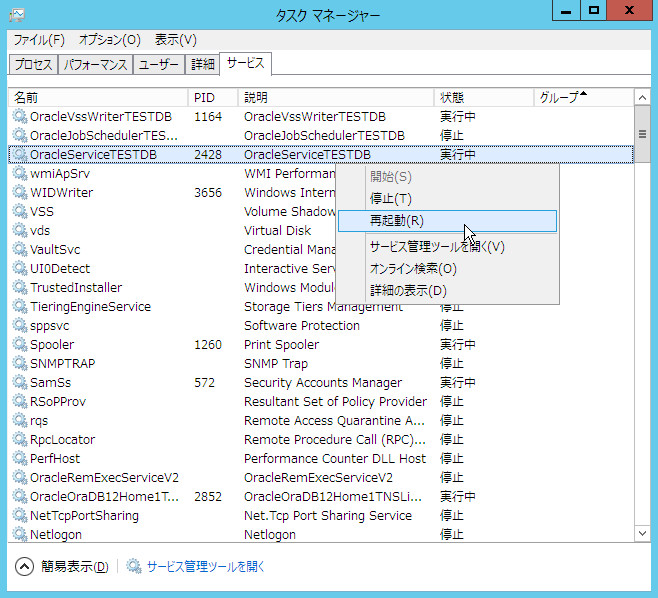Click the Net.Tcp Port Sharing Service description

click(328, 516)
